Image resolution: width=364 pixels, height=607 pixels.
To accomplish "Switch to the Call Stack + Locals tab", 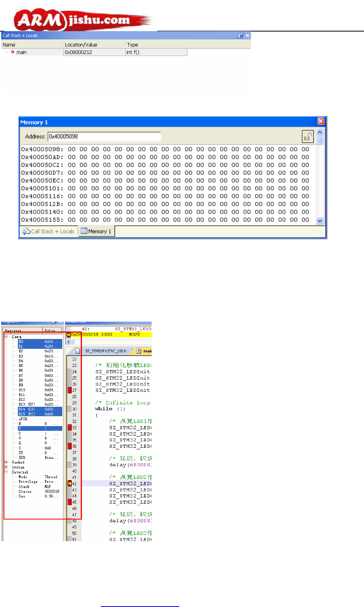I will coord(49,231).
